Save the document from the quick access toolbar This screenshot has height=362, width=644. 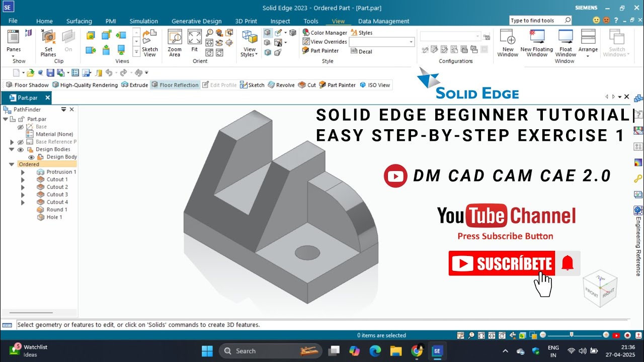click(50, 73)
